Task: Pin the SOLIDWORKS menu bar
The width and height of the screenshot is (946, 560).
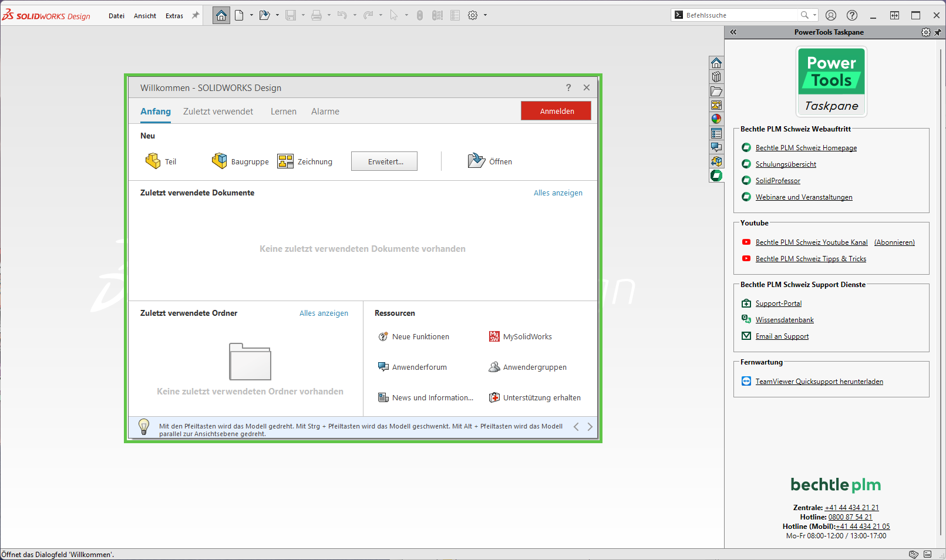Action: click(x=196, y=16)
